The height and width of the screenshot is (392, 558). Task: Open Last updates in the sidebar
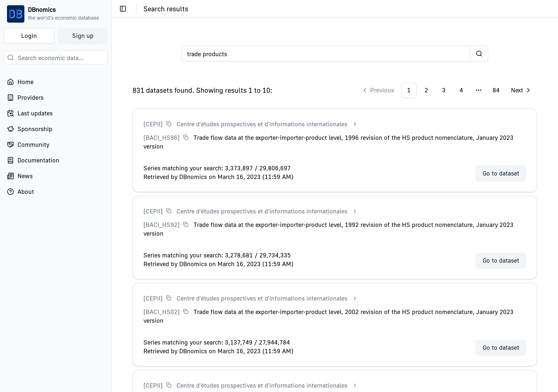pyautogui.click(x=56, y=113)
